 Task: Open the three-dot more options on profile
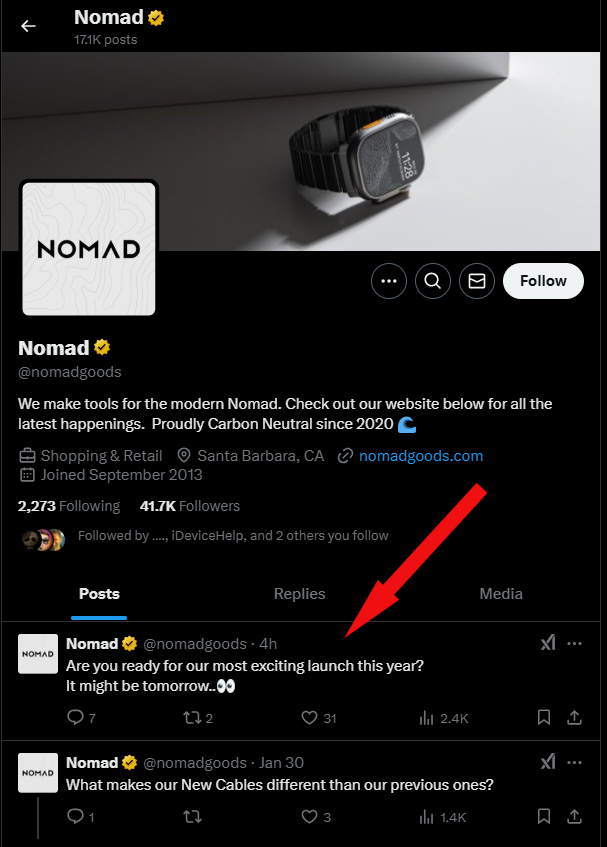(x=389, y=281)
